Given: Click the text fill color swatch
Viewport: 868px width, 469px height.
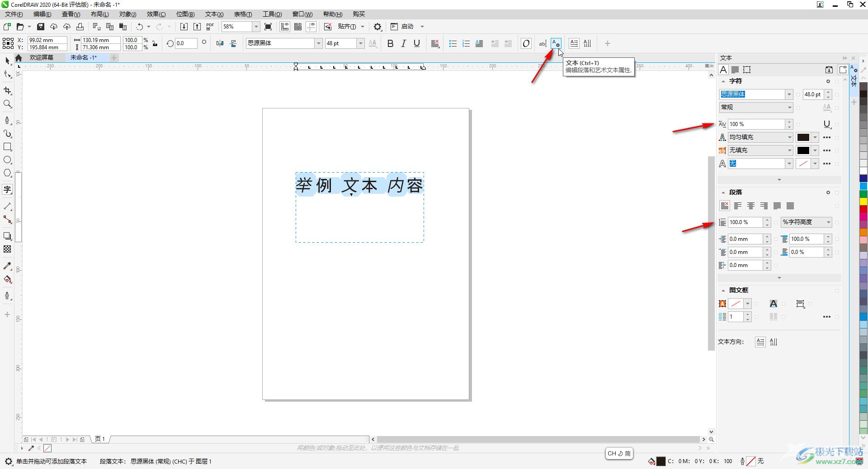Looking at the screenshot, I should (803, 137).
